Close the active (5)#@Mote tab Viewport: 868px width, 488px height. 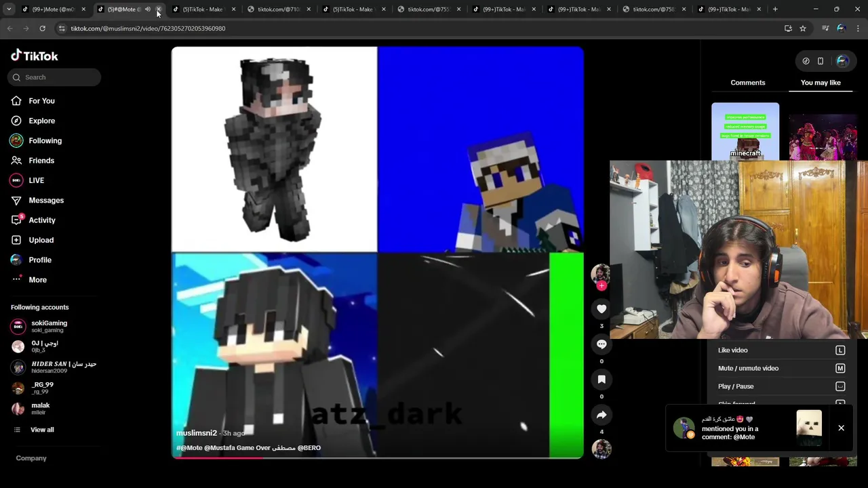pyautogui.click(x=159, y=9)
